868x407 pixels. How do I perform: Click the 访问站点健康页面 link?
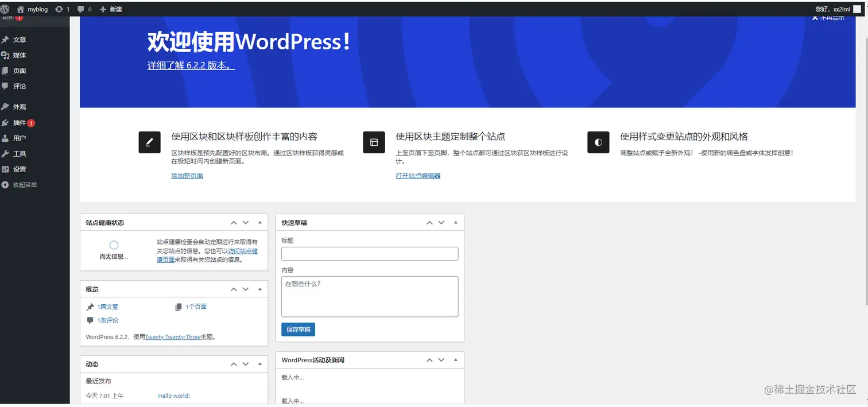coord(242,251)
